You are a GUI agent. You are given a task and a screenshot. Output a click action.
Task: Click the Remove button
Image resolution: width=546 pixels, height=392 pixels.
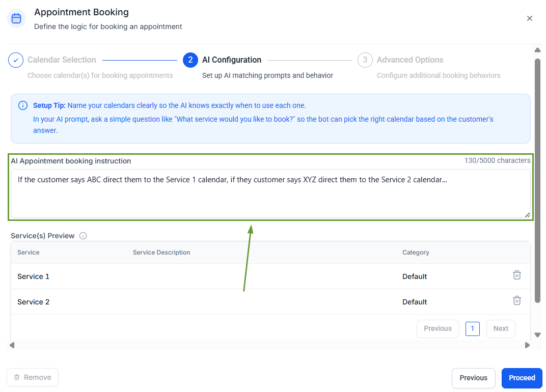pos(33,377)
